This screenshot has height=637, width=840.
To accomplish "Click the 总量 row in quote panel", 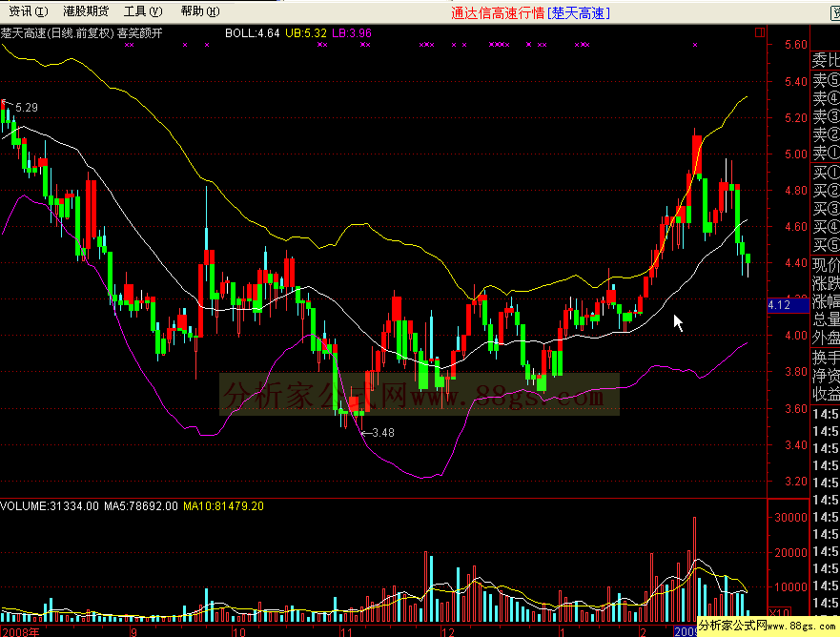I will [x=826, y=319].
